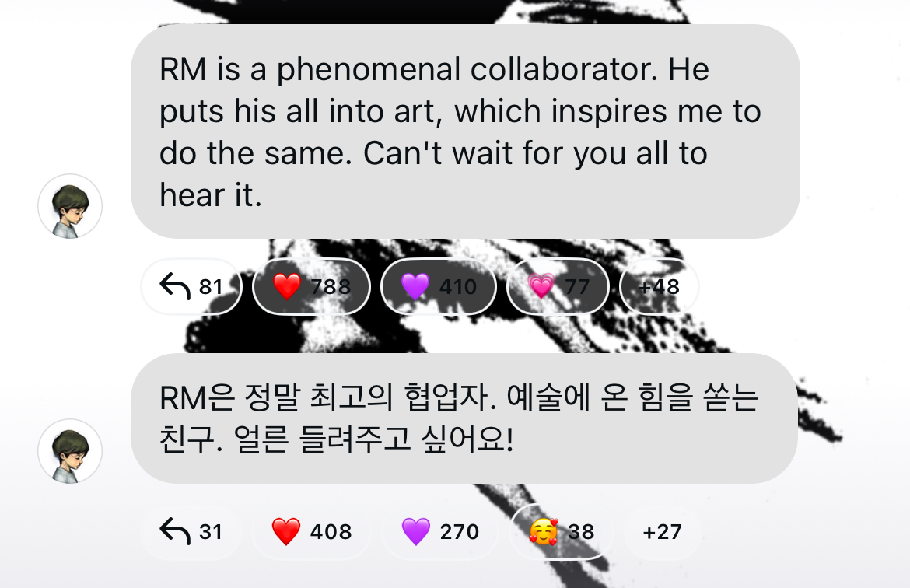Viewport: 910px width, 588px height.
Task: Click the red heart icon in the 788 pill
Action: pos(287,286)
